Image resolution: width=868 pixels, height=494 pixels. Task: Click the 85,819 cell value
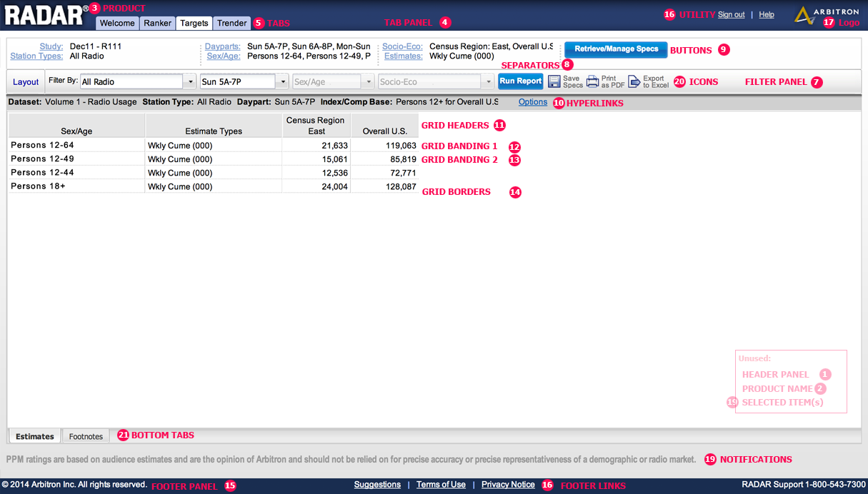(x=403, y=159)
